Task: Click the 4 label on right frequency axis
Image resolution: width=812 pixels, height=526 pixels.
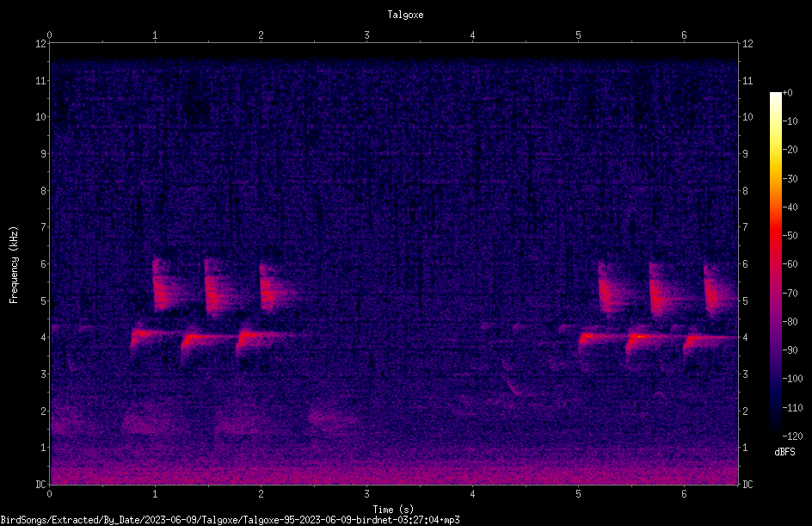Action: [745, 337]
